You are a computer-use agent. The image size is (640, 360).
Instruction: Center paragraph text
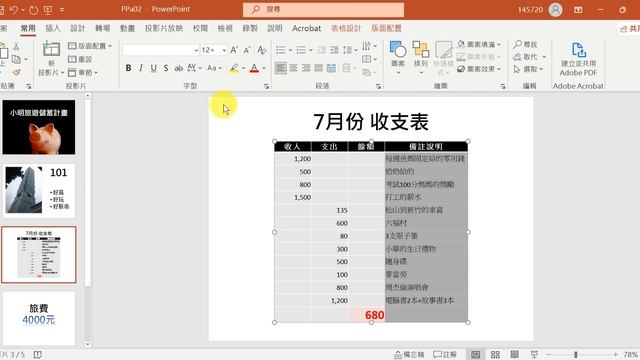click(x=293, y=68)
